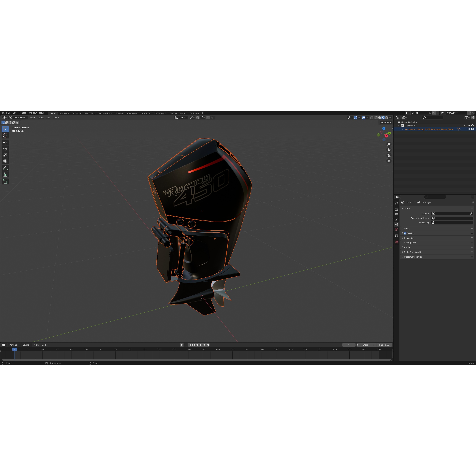Switch viewport to camera view icon
This screenshot has height=476, width=476.
(389, 155)
